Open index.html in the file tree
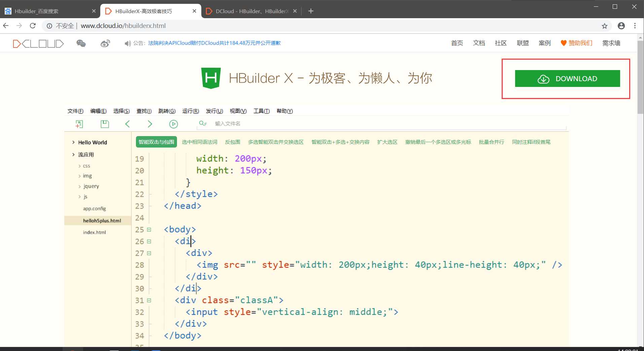644x351 pixels. (95, 232)
